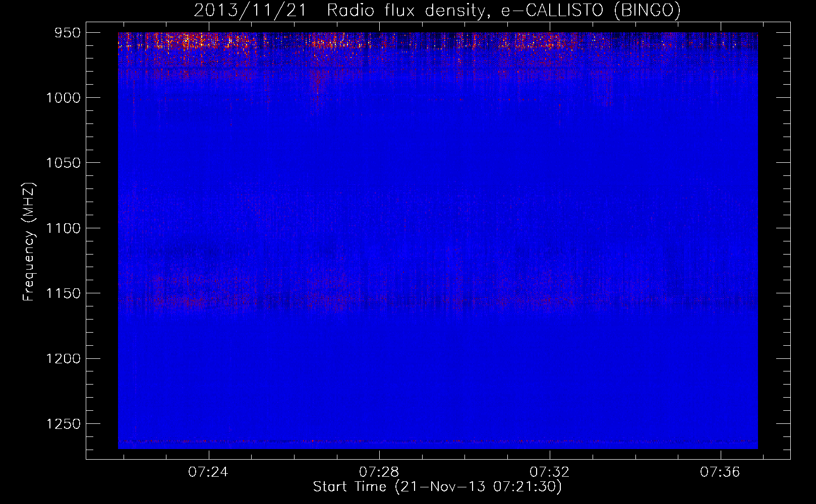Screen dimensions: 816x504
Task: Select the 1050 frequency axis label
Action: pos(63,163)
